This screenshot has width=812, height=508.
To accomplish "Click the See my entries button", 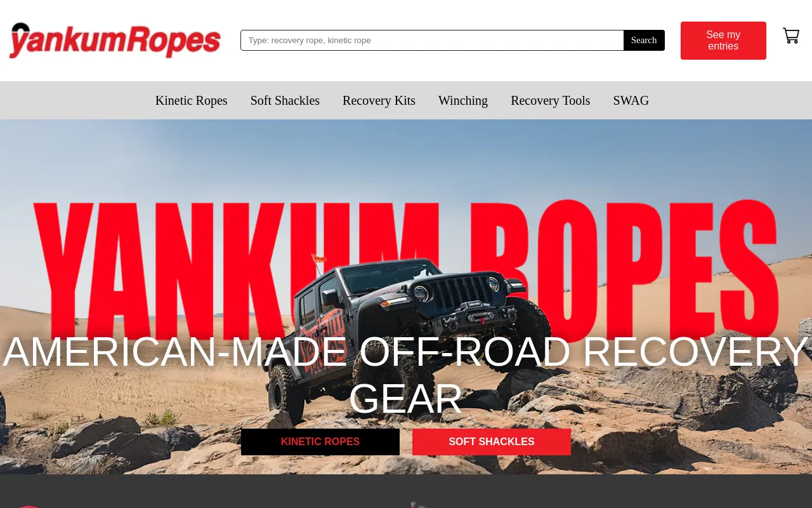I will point(723,41).
